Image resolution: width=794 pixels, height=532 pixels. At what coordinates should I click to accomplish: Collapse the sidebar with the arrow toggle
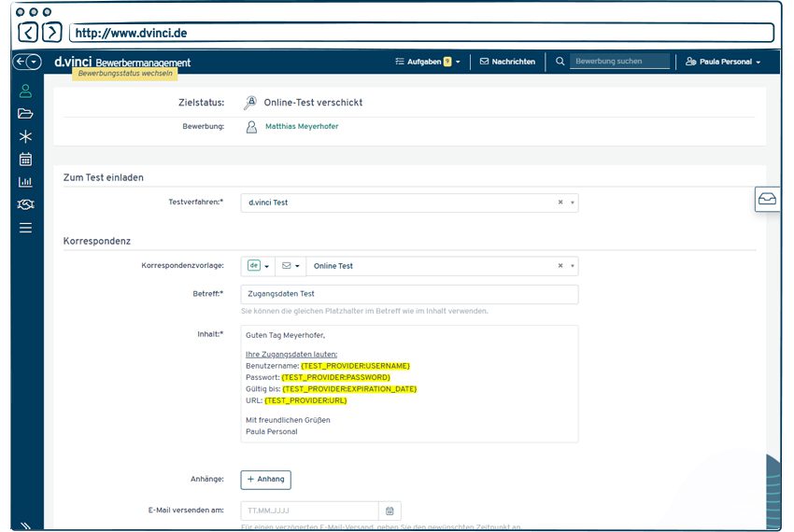tap(27, 62)
